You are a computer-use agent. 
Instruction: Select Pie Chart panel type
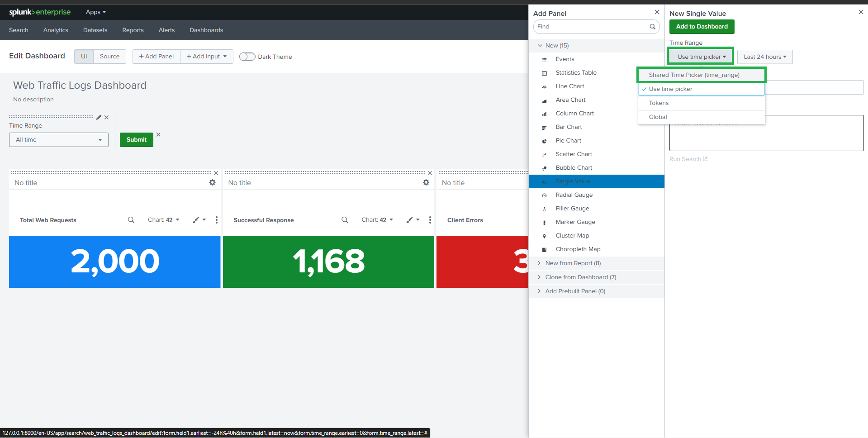coord(597,141)
